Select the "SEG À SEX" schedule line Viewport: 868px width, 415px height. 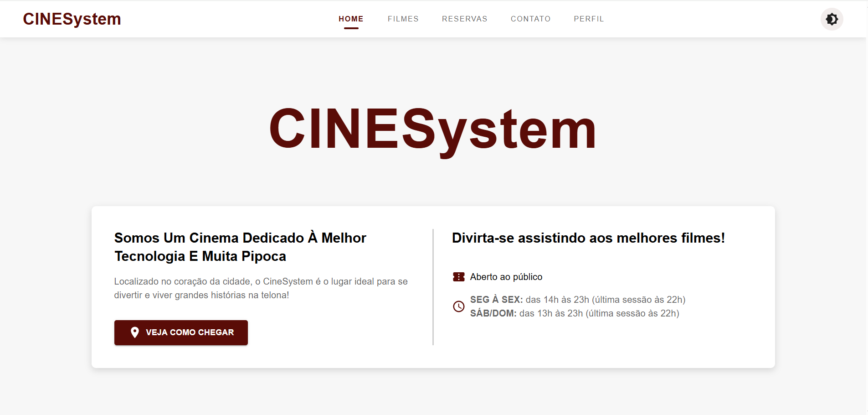pos(578,300)
